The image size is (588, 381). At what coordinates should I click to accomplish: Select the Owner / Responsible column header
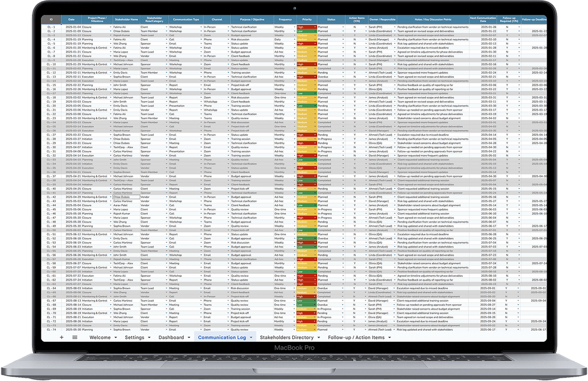(382, 19)
